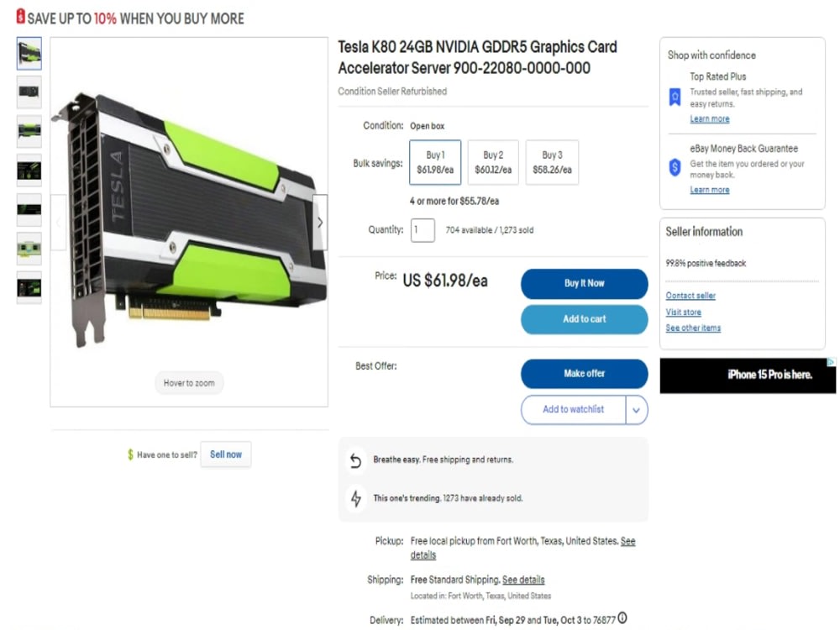Click 'Located in: Fort Worth, Texas' text

480,596
